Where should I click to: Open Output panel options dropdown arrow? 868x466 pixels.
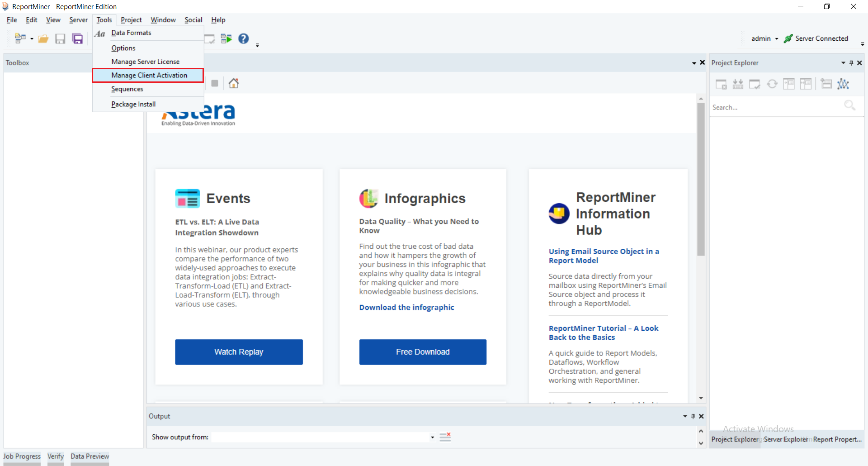(x=685, y=416)
